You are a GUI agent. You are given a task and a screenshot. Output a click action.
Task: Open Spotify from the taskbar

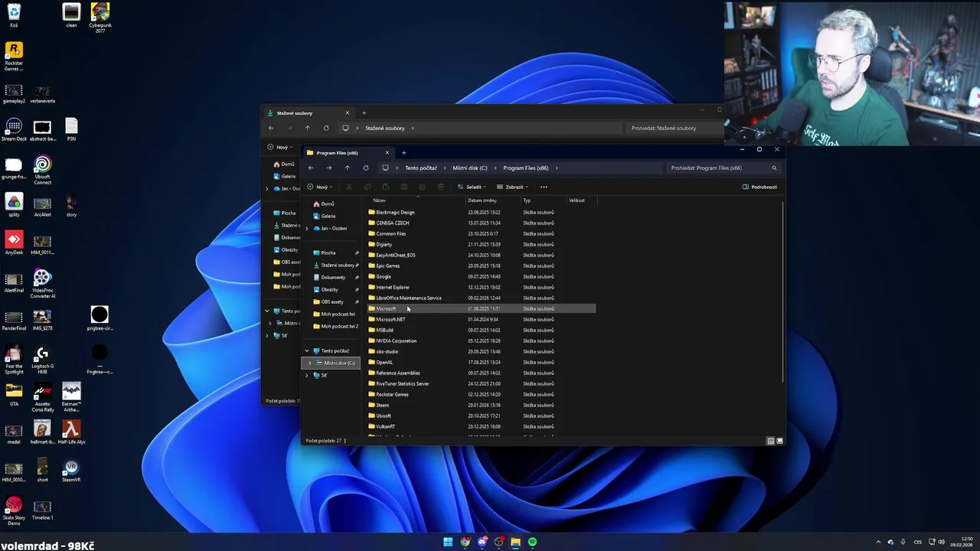pyautogui.click(x=532, y=543)
